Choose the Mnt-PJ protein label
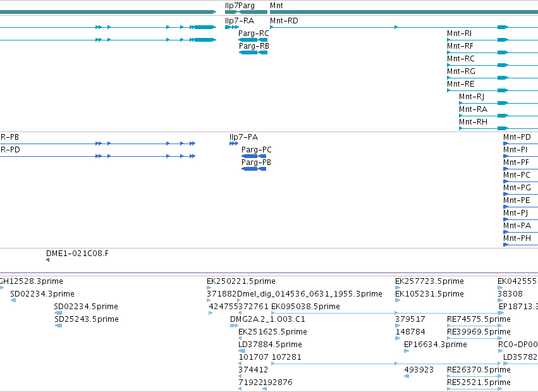The width and height of the screenshot is (538, 392). 515,213
